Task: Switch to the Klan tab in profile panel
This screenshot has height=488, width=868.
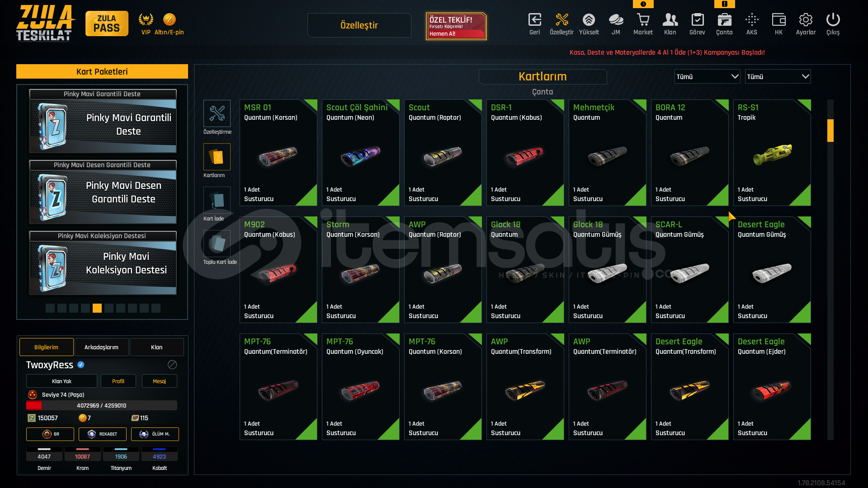Action: click(156, 347)
